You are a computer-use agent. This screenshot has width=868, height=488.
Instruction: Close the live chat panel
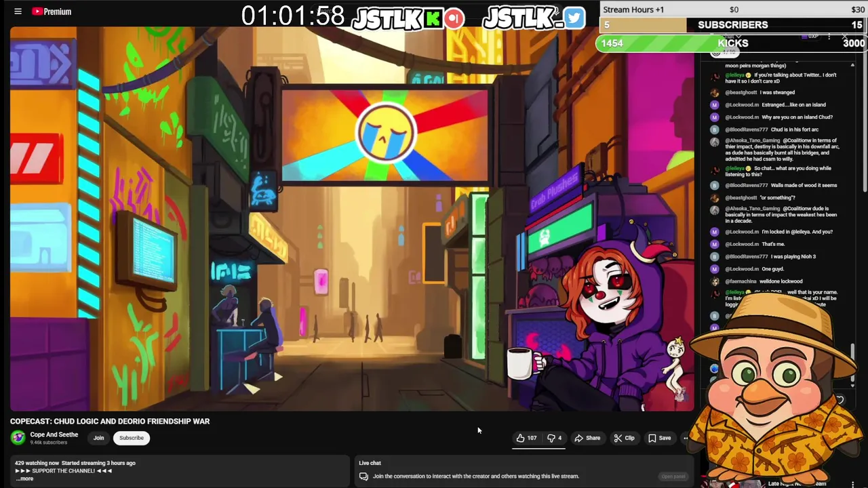coord(845,37)
